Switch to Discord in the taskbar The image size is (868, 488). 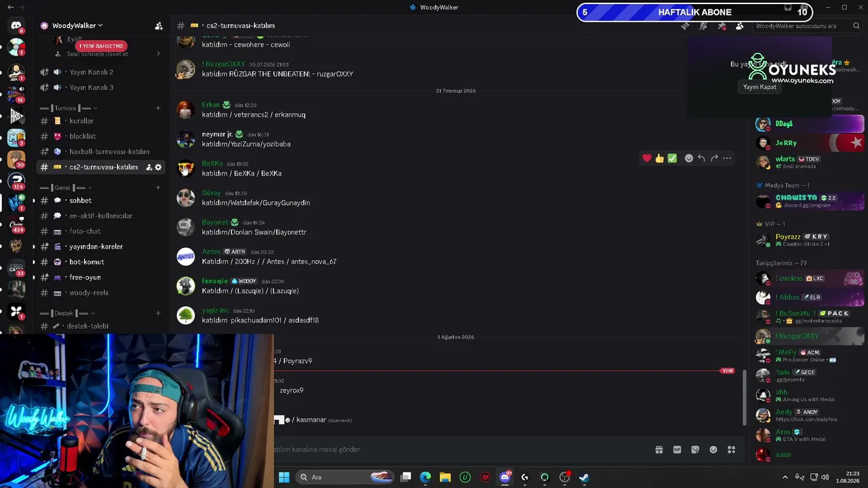505,477
